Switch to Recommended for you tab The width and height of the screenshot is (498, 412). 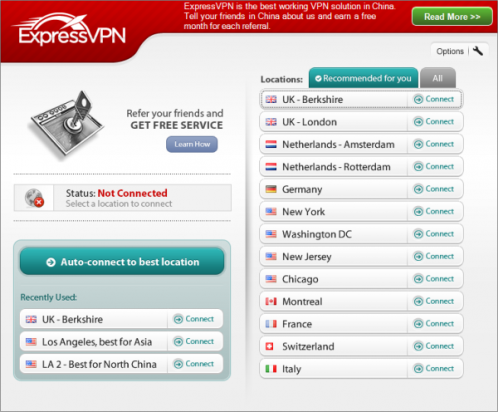coord(363,78)
